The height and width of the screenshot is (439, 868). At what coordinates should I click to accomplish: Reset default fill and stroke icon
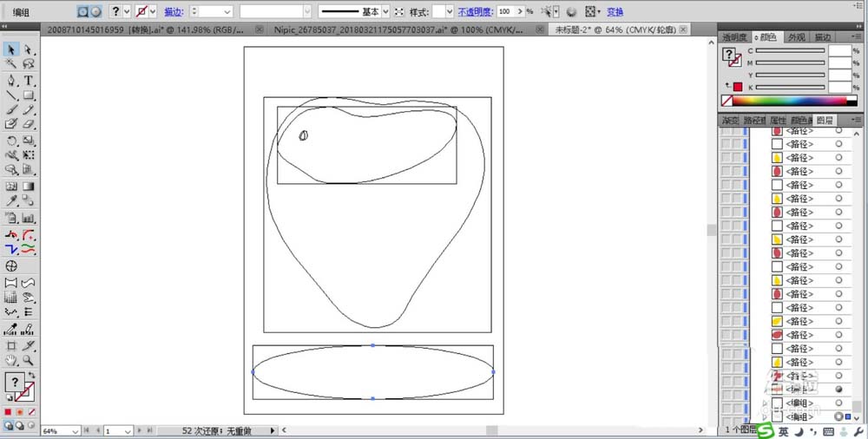click(x=9, y=398)
